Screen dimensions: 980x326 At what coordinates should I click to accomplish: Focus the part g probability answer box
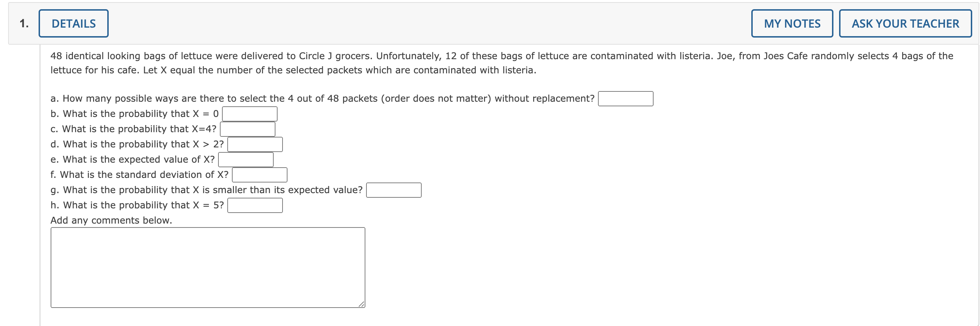click(394, 190)
